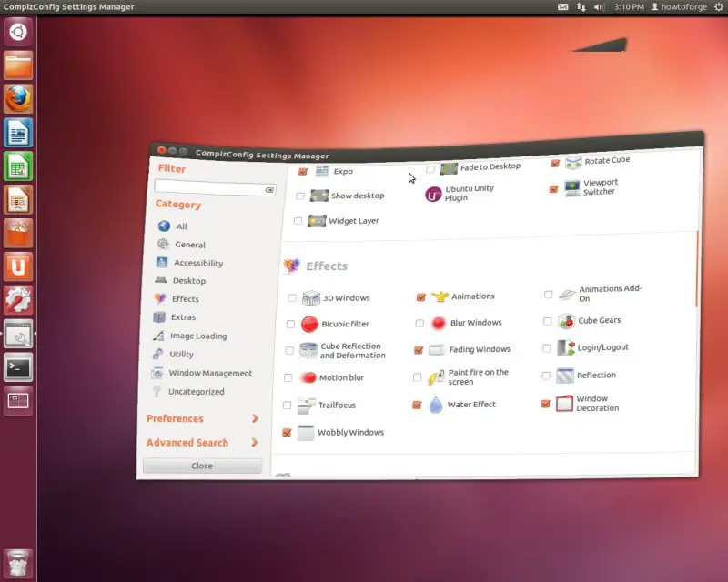Screen dimensions: 728x582
Task: Open the Fading Windows icon
Action: pyautogui.click(x=437, y=349)
